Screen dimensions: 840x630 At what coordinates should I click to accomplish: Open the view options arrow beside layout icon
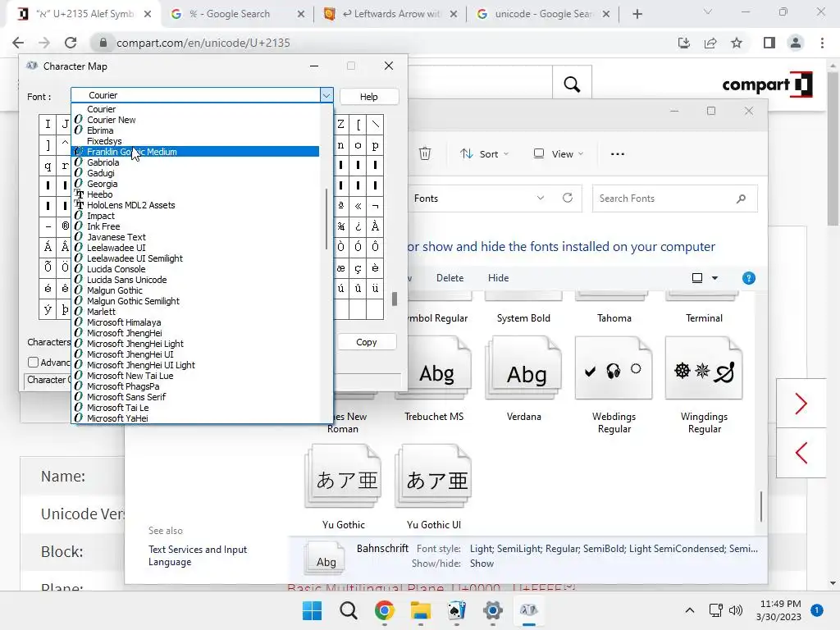point(714,278)
